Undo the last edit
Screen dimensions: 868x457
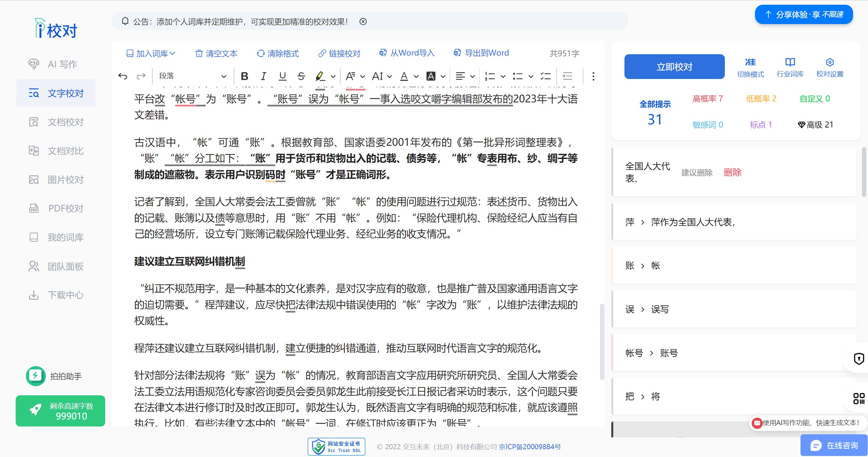(123, 76)
